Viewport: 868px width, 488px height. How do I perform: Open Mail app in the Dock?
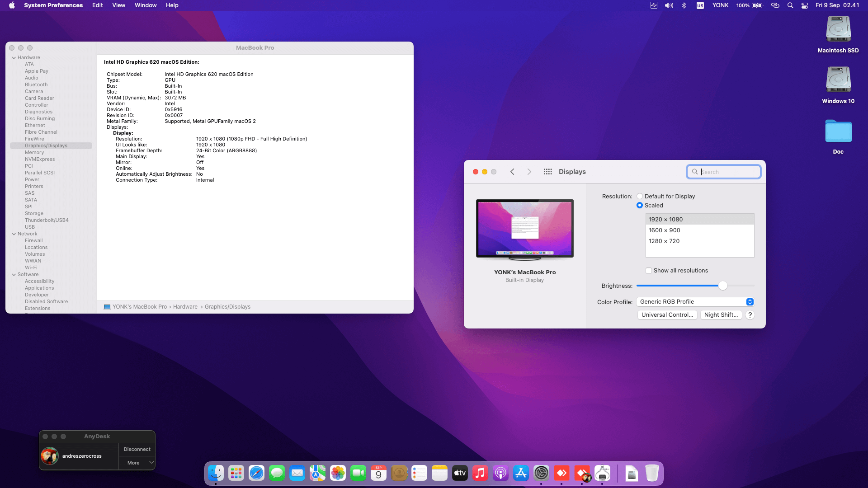pyautogui.click(x=297, y=473)
